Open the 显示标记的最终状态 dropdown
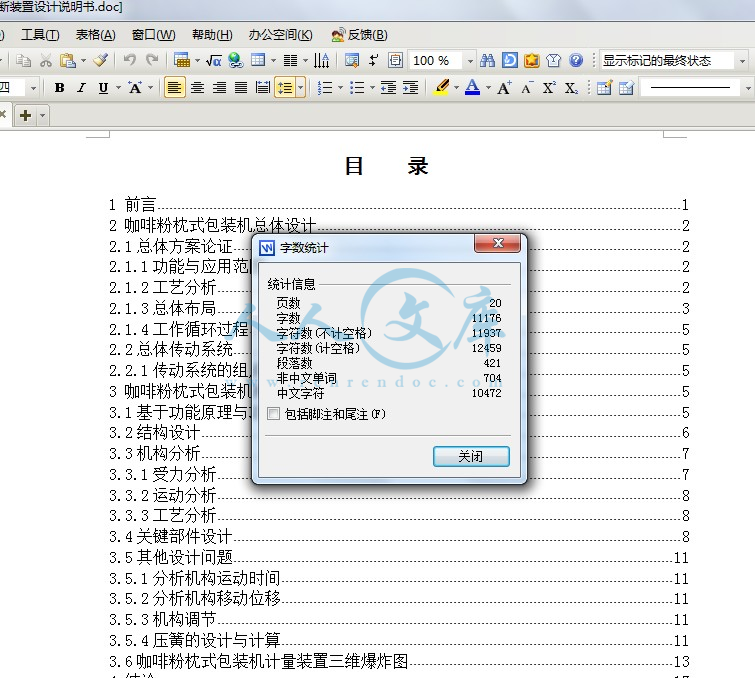Viewport: 755px width, 678px height. coord(742,61)
